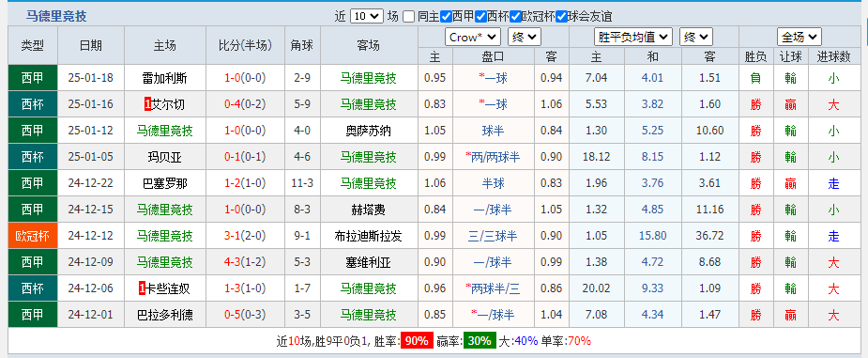Image resolution: width=868 pixels, height=358 pixels.
Task: Click the 0-5(0-3) score
Action: tap(245, 315)
